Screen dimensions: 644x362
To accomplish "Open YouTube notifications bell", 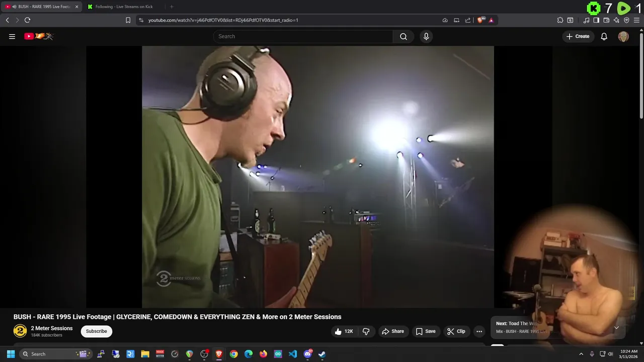I will (604, 36).
